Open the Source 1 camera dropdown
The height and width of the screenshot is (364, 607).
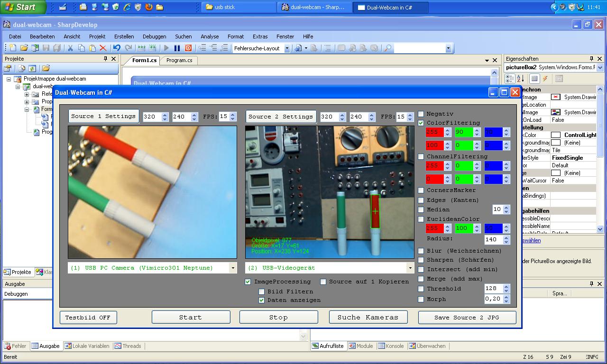[232, 268]
